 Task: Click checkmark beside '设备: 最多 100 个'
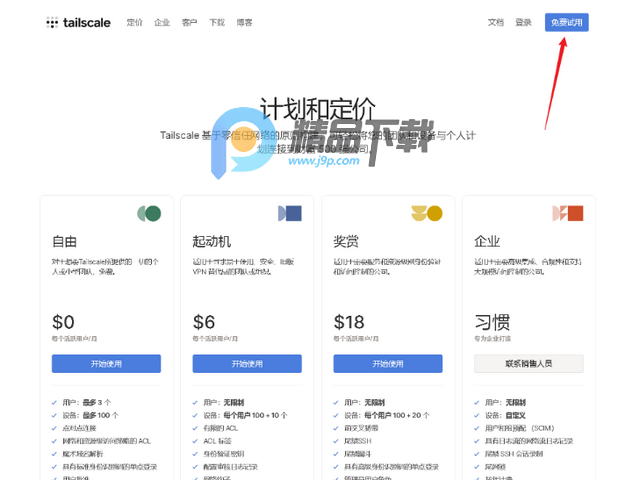tap(54, 416)
